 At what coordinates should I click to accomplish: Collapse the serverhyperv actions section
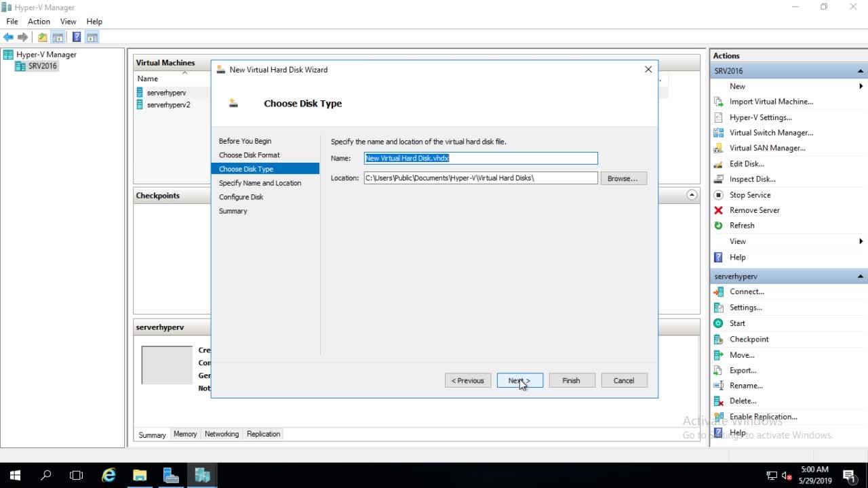tap(861, 277)
